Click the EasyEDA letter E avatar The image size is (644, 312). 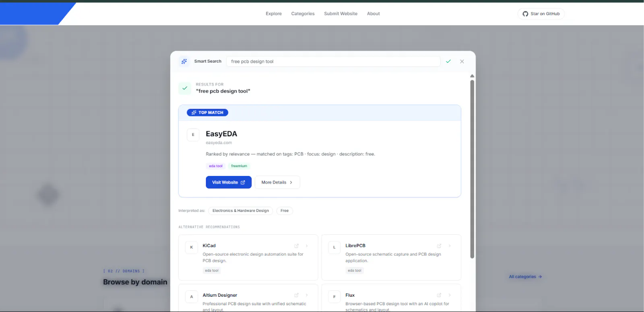tap(193, 135)
